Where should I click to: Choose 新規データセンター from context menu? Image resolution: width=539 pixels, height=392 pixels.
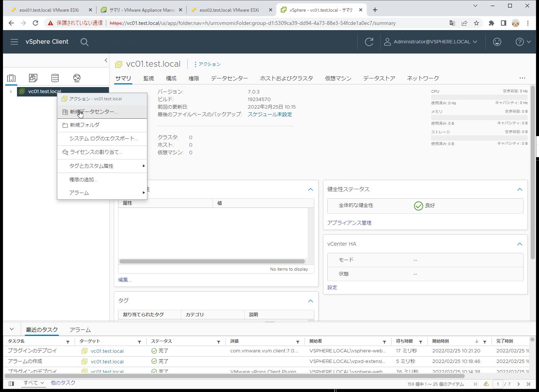(x=102, y=112)
